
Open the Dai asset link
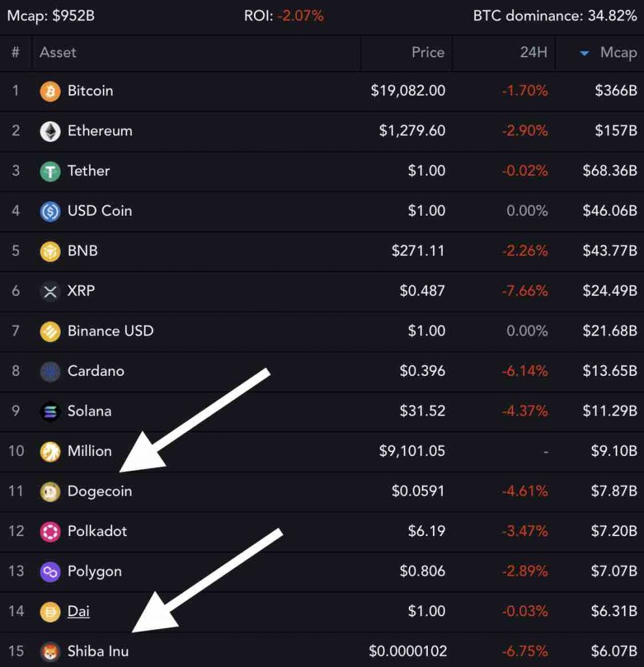click(79, 611)
